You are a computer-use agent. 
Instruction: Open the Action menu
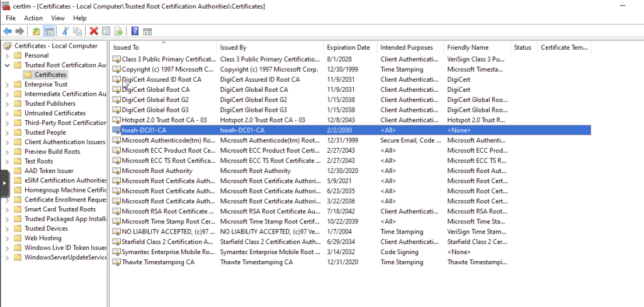pos(33,18)
